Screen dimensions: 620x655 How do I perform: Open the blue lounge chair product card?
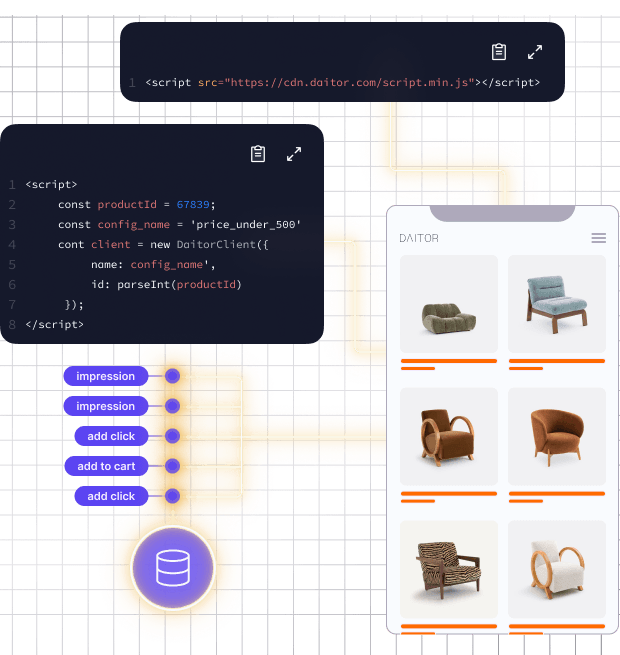pos(556,304)
